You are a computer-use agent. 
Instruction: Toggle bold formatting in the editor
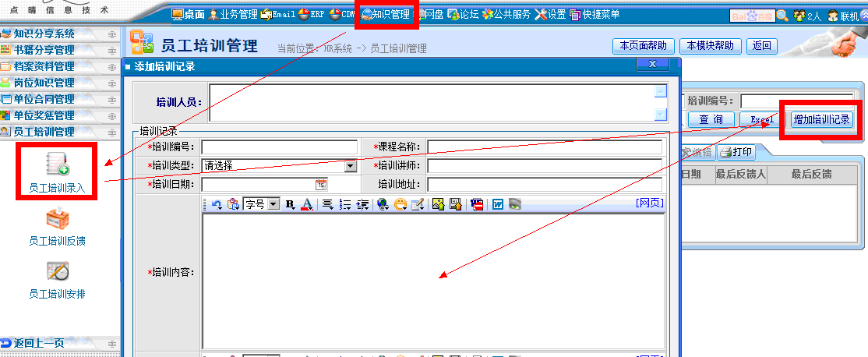290,204
